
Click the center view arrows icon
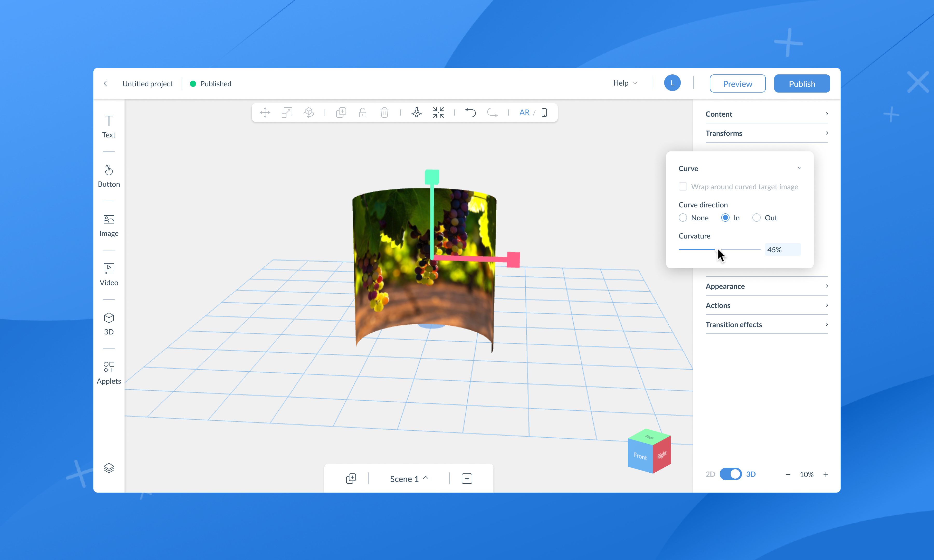[438, 113]
